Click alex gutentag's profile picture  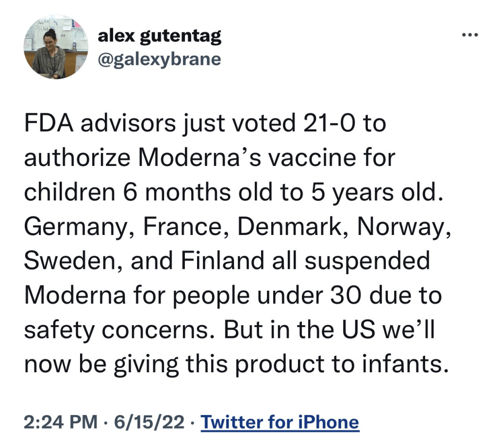click(x=56, y=49)
